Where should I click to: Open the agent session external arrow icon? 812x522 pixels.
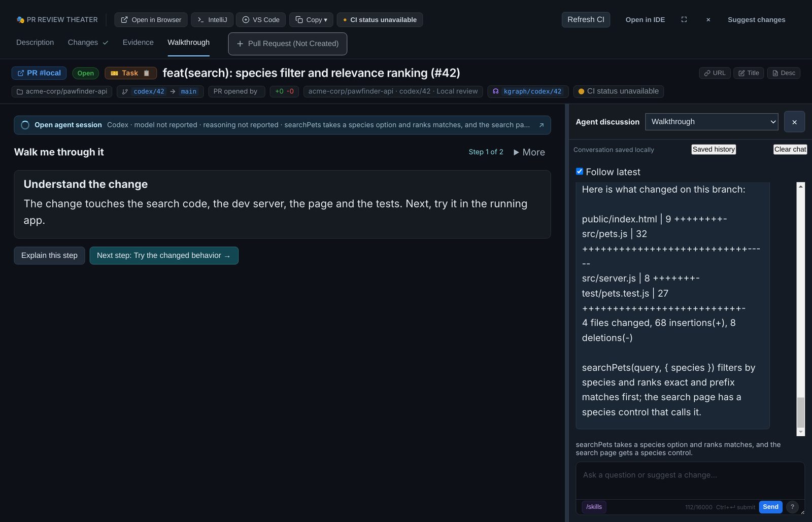coord(542,125)
